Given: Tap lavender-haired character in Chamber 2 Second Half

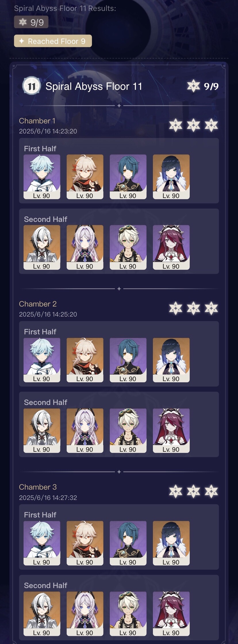Looking at the screenshot, I should pyautogui.click(x=85, y=430).
